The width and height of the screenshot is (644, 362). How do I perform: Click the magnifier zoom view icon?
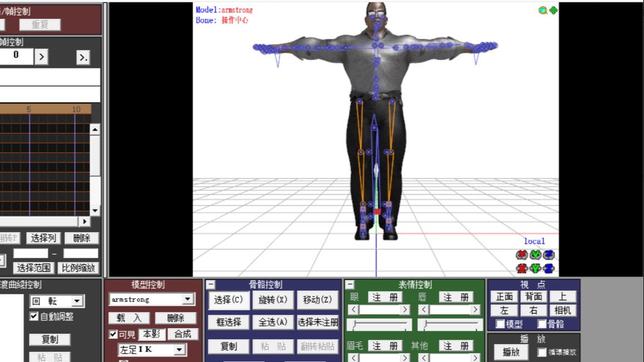click(x=543, y=10)
